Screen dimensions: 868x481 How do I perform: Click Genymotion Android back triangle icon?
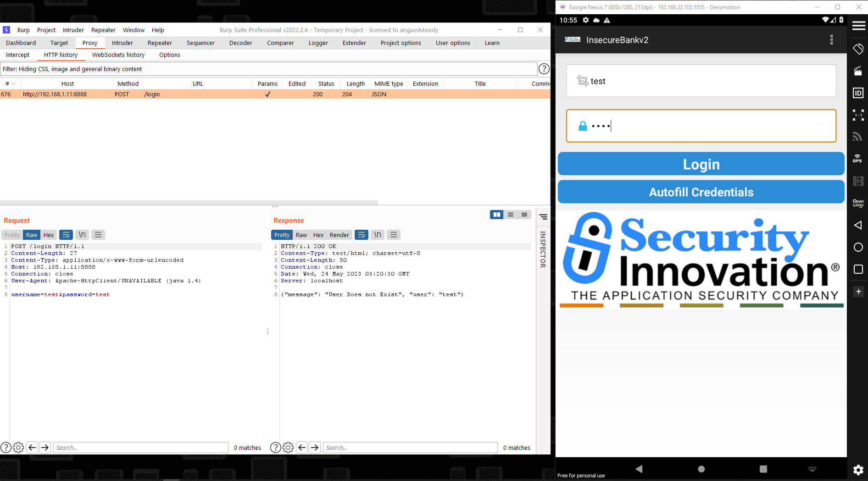click(858, 225)
